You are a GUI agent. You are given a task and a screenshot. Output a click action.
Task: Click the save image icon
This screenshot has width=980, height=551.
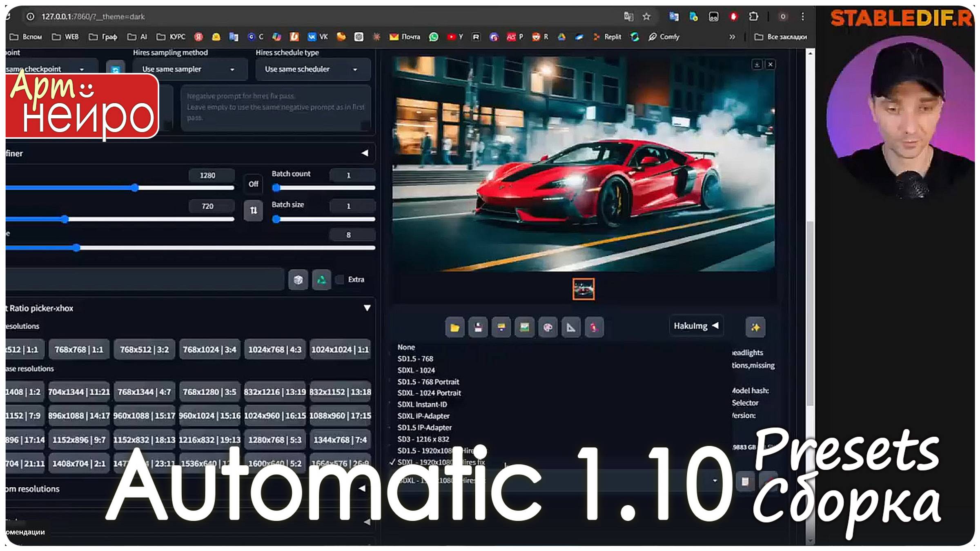[x=479, y=327]
